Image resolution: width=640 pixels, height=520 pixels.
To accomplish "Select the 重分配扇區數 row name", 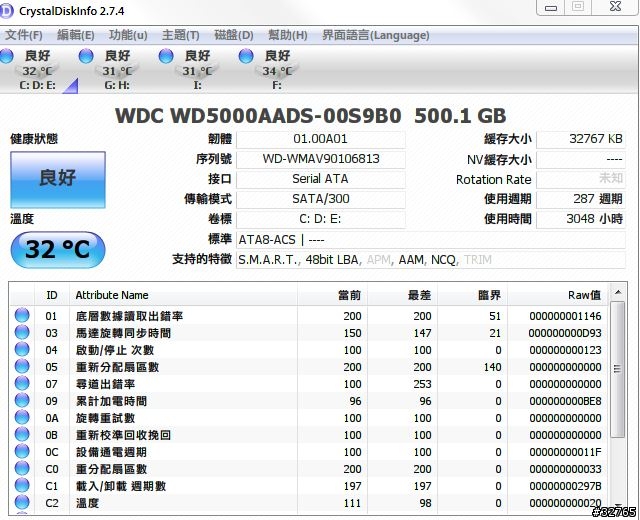I will tap(111, 469).
